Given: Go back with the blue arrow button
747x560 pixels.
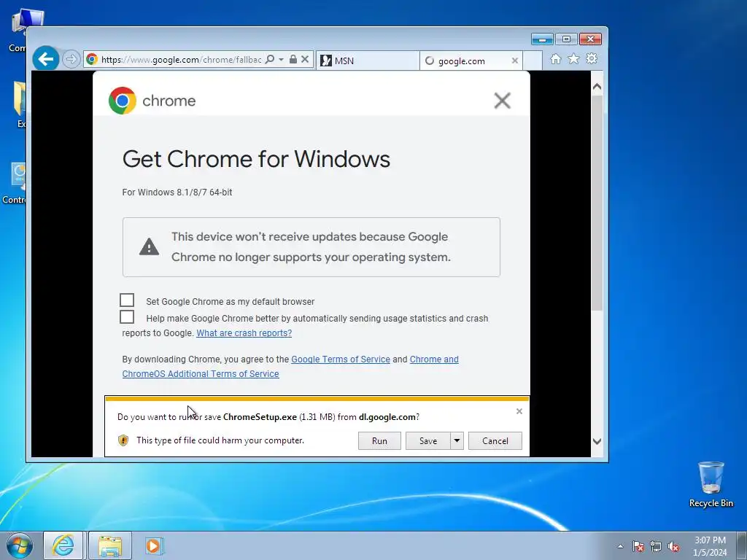Looking at the screenshot, I should tap(46, 59).
